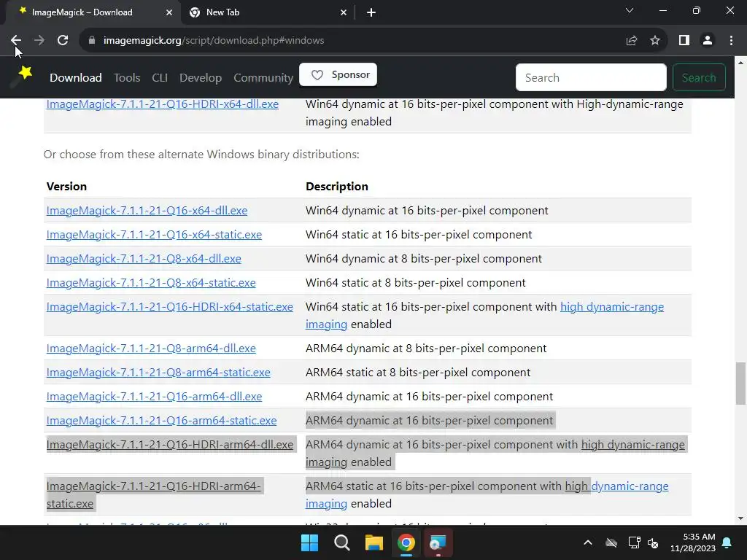Select text 'Win64 static at 8 bits-per-pixel component'

pyautogui.click(x=415, y=283)
